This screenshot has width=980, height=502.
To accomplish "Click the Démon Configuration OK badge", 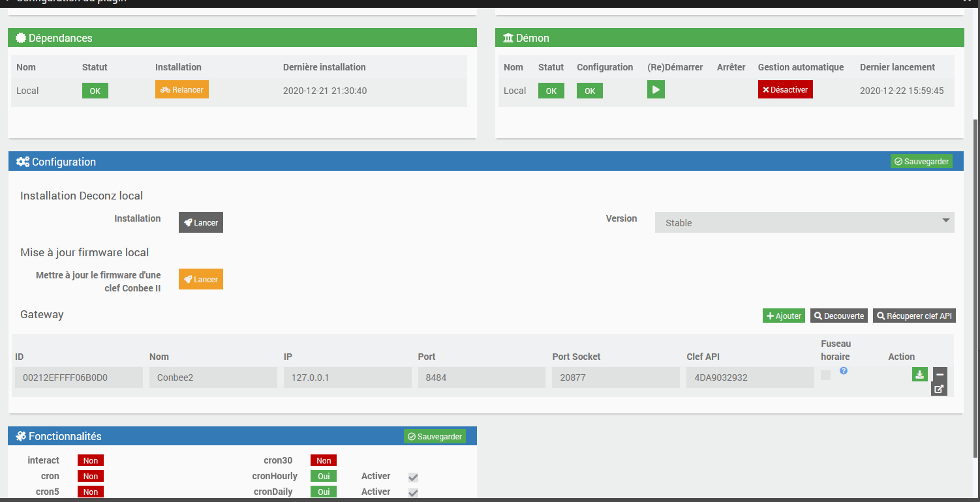I will click(x=590, y=91).
